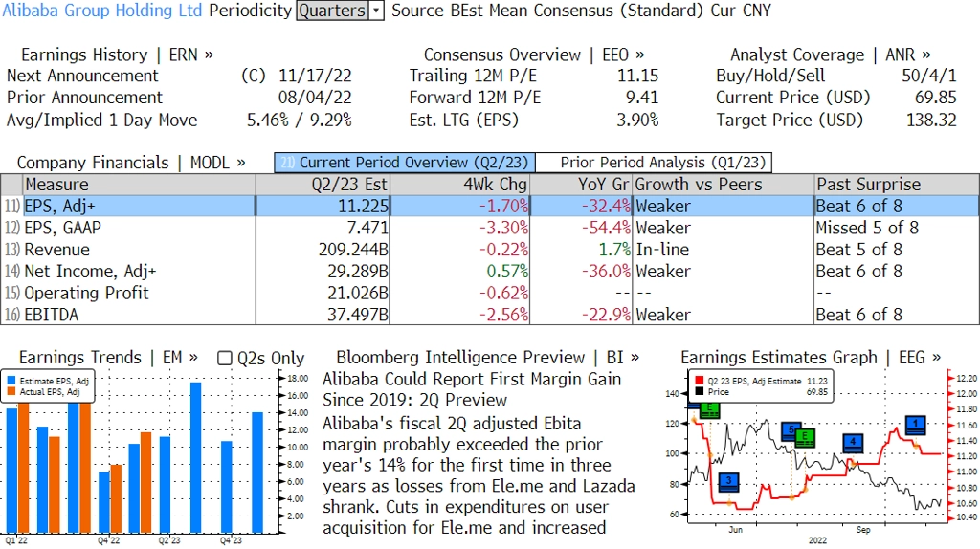
Task: Click Net Income 4Wk change 0.57%
Action: click(507, 272)
